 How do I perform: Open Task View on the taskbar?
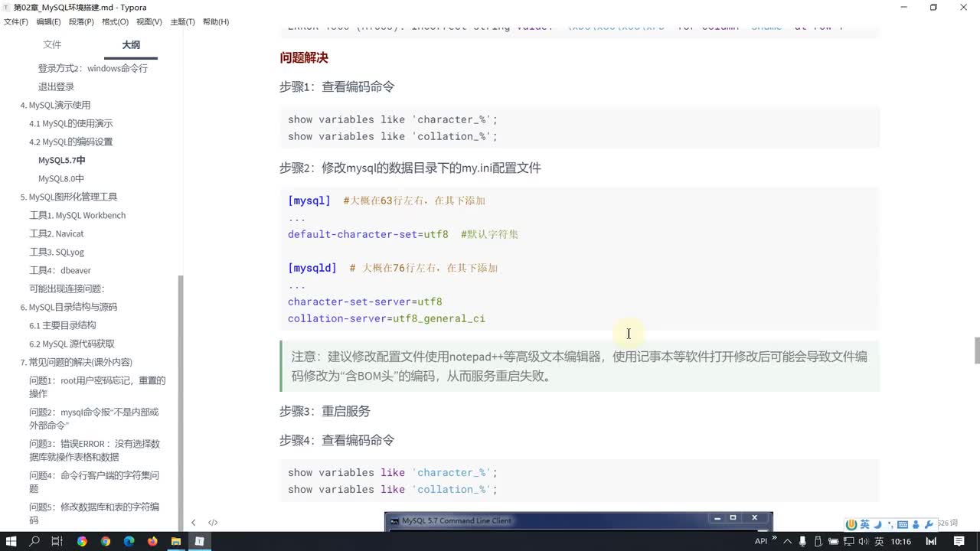[x=57, y=541]
